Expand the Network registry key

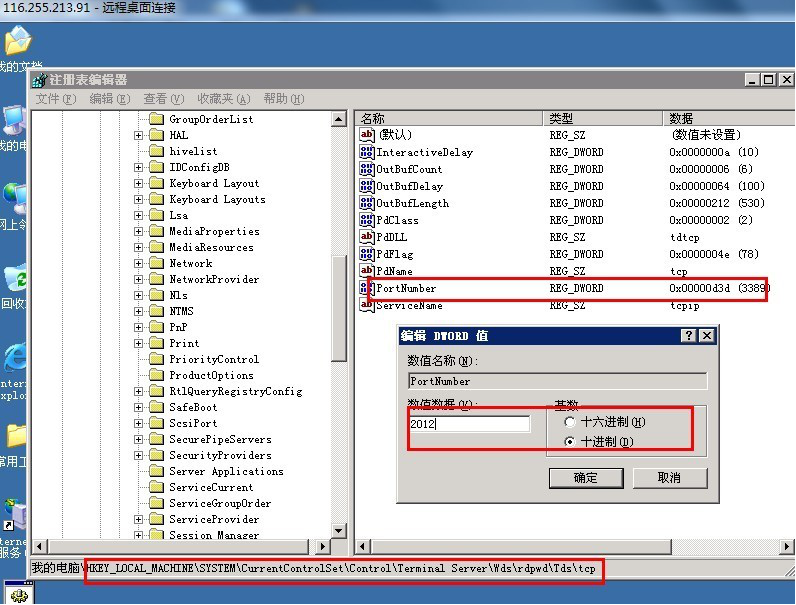click(138, 263)
